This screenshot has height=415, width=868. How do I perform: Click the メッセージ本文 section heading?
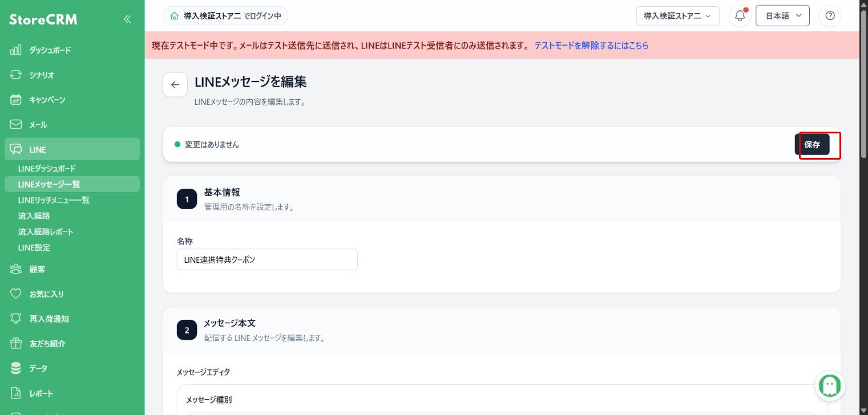[x=230, y=323]
